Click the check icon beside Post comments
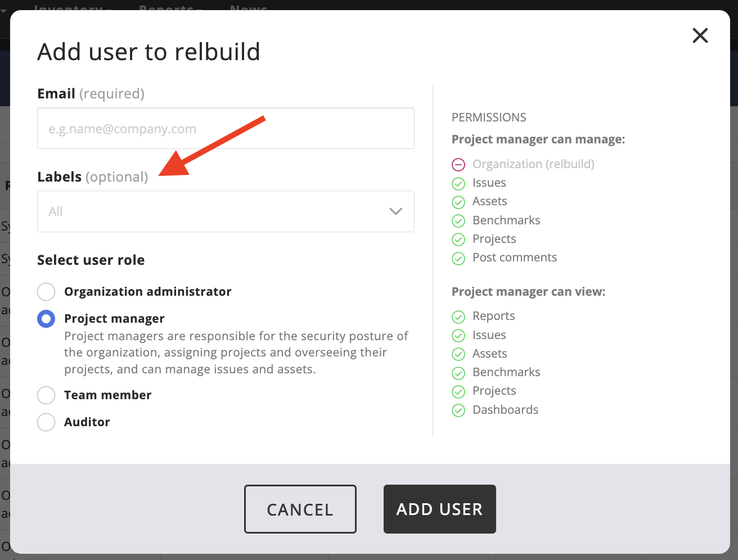Image resolution: width=738 pixels, height=560 pixels. [458, 258]
